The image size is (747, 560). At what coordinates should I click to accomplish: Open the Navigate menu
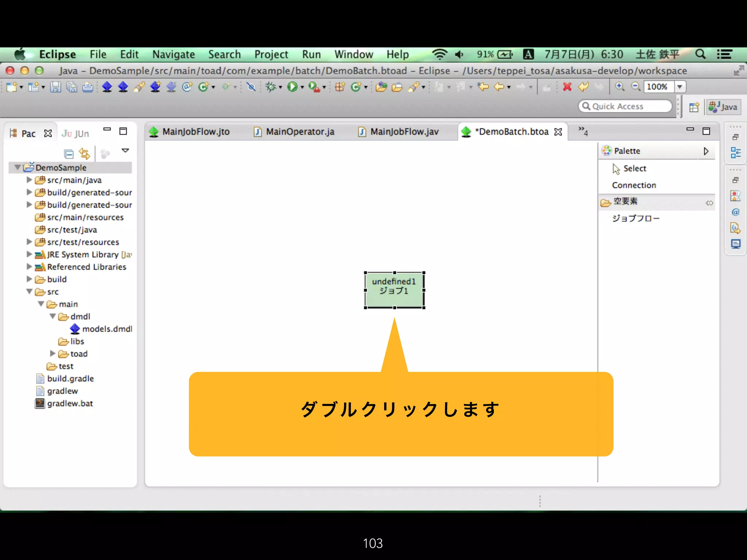(173, 55)
